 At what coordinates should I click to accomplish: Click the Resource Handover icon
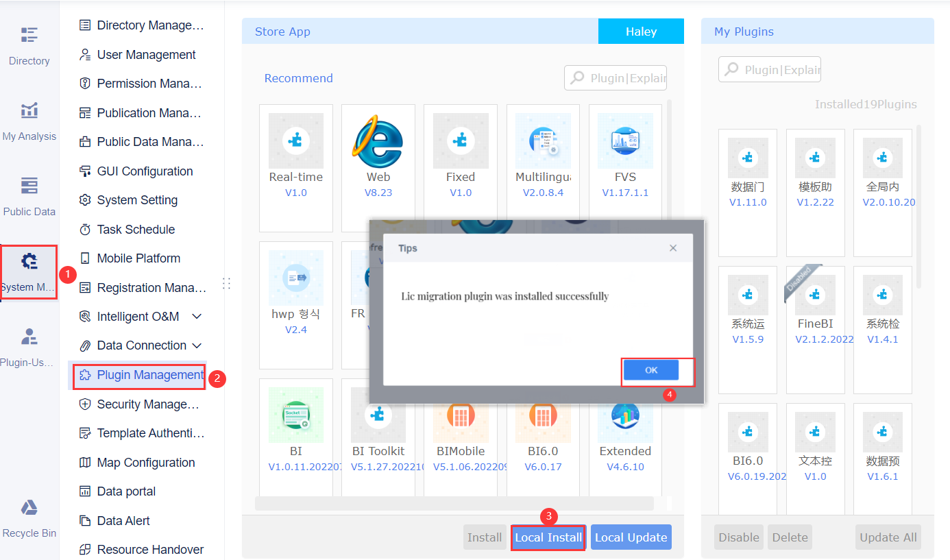pos(84,549)
